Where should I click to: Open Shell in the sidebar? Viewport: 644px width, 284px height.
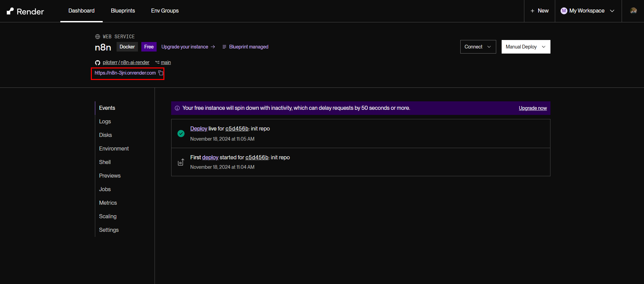105,162
